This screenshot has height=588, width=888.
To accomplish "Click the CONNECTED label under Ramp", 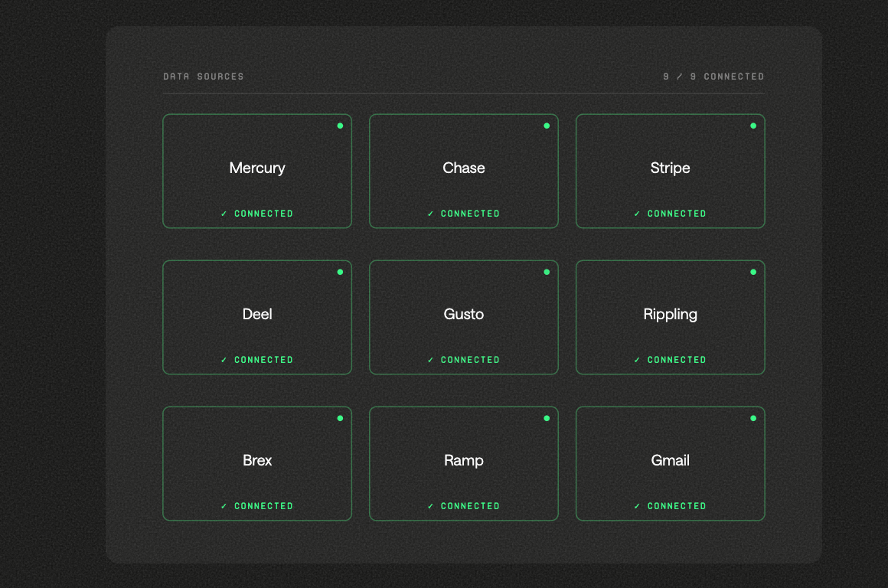I will pyautogui.click(x=471, y=506).
